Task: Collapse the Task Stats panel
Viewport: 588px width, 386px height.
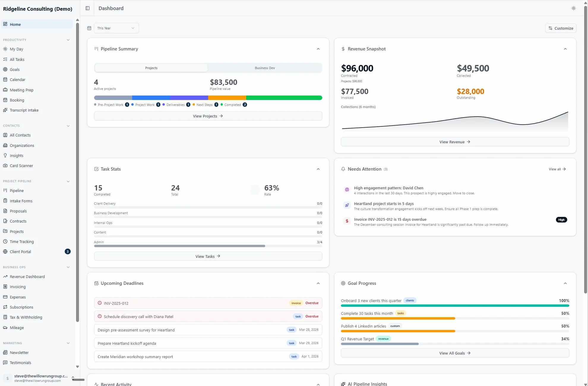Action: coord(318,169)
